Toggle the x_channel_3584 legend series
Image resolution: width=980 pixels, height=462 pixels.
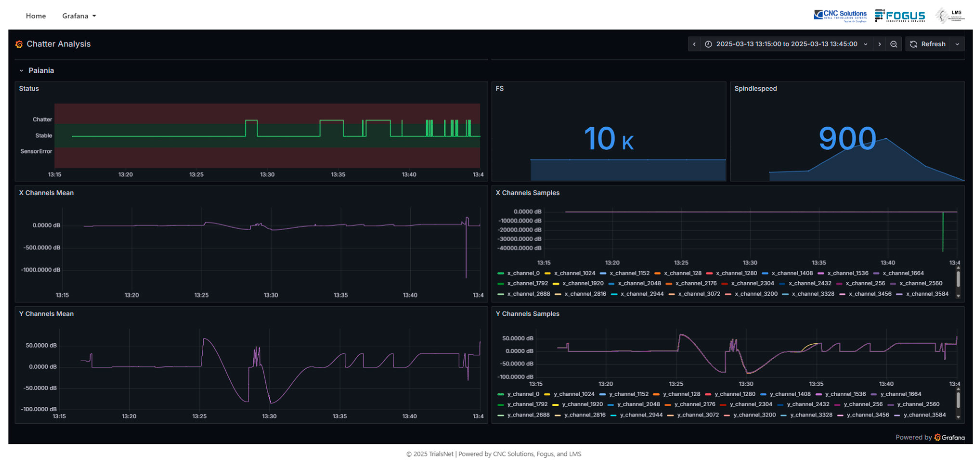[x=927, y=294]
